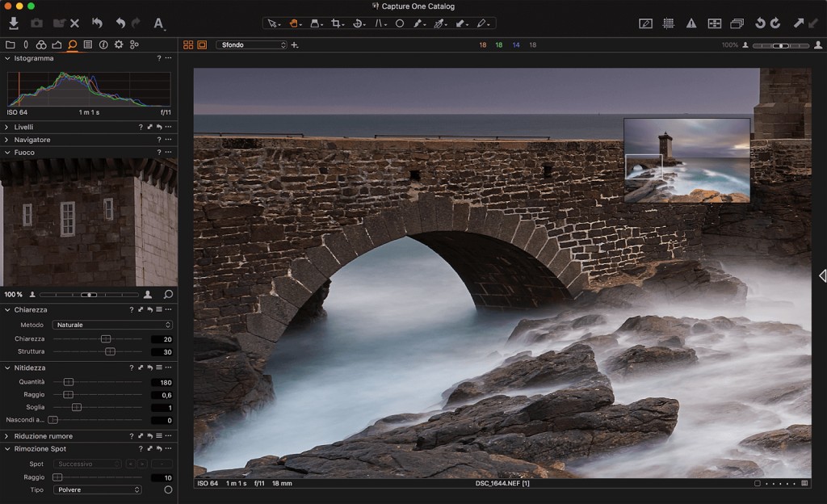Screen dimensions: 827x504
Task: Copy adjustments with the up-right arrow
Action: pyautogui.click(x=799, y=23)
